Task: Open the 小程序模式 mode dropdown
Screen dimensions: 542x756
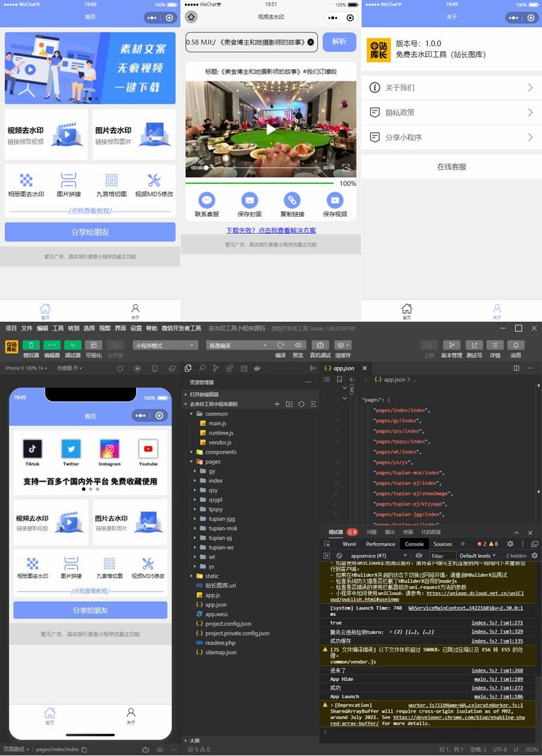Action: pyautogui.click(x=166, y=345)
